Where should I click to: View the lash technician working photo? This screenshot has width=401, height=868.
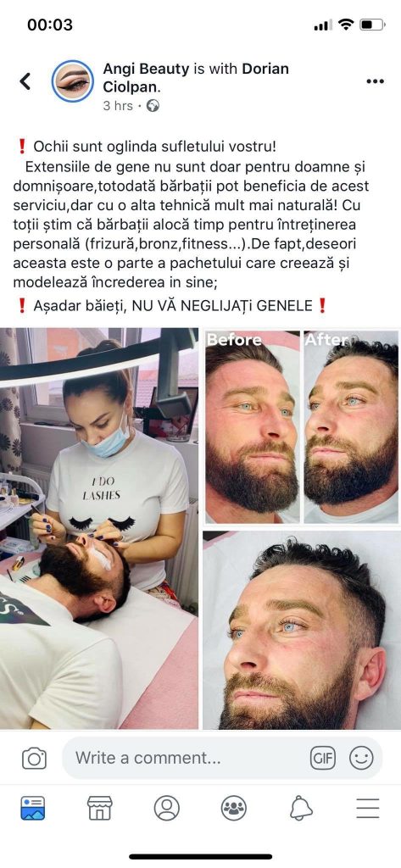tap(99, 528)
